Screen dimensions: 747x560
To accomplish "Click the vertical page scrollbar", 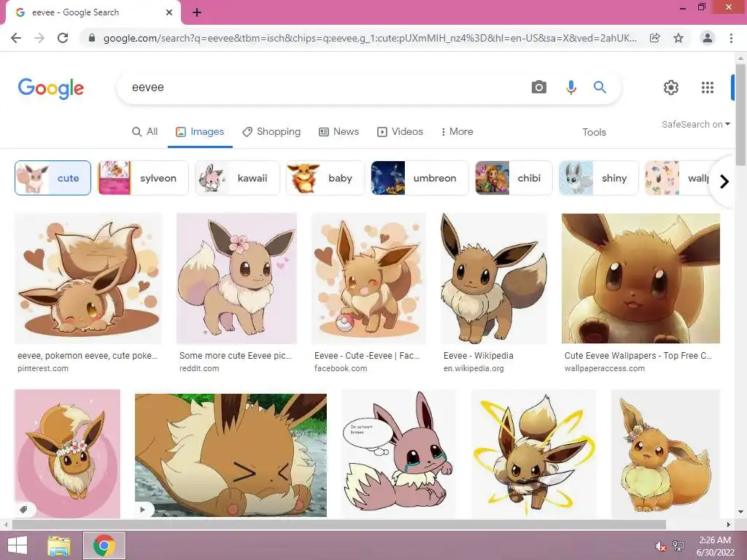I will 740,114.
